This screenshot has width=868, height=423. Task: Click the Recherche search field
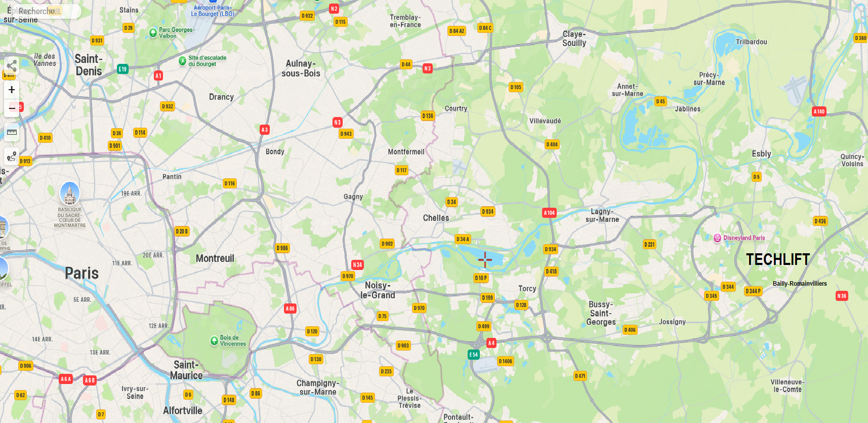point(40,11)
